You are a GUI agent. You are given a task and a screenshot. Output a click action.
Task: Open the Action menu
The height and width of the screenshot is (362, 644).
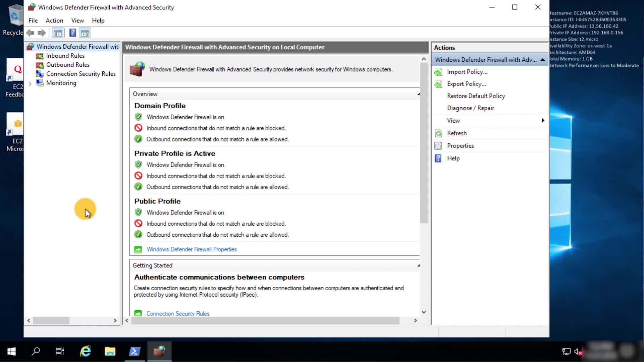click(x=54, y=20)
